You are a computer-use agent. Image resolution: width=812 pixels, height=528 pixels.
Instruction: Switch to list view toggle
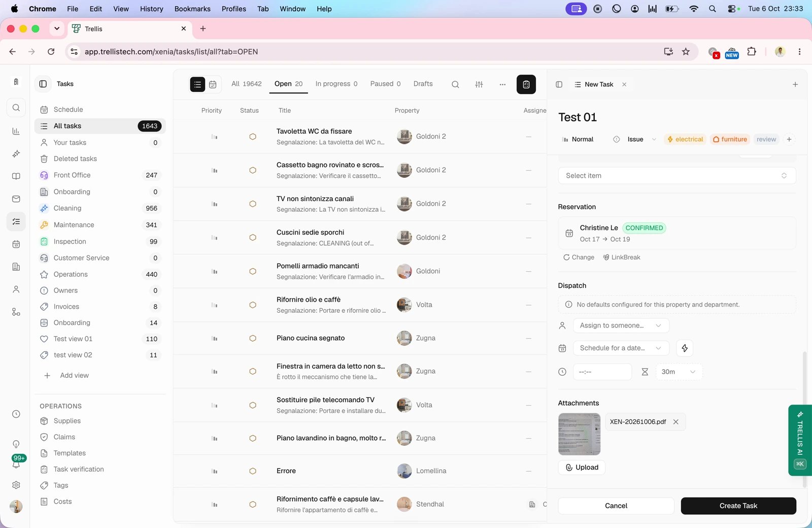click(197, 84)
